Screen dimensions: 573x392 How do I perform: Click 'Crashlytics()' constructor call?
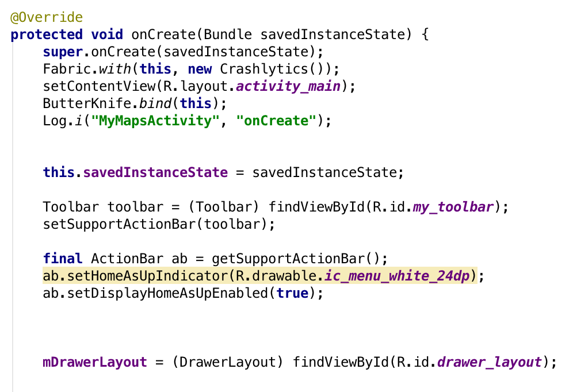click(x=276, y=69)
